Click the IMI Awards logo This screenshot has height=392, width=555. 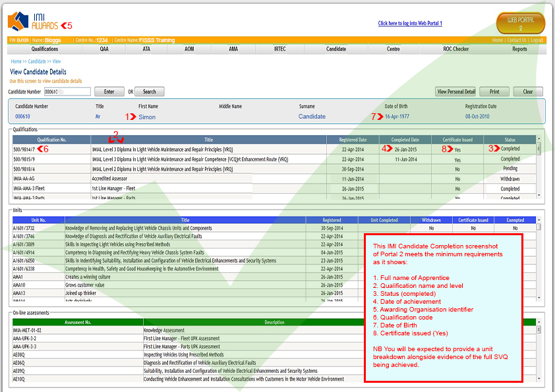tap(33, 22)
